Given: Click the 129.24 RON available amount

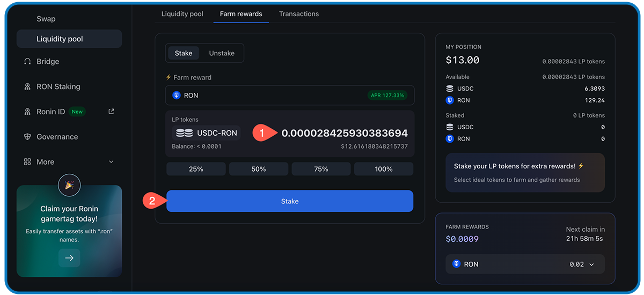Looking at the screenshot, I should [595, 100].
